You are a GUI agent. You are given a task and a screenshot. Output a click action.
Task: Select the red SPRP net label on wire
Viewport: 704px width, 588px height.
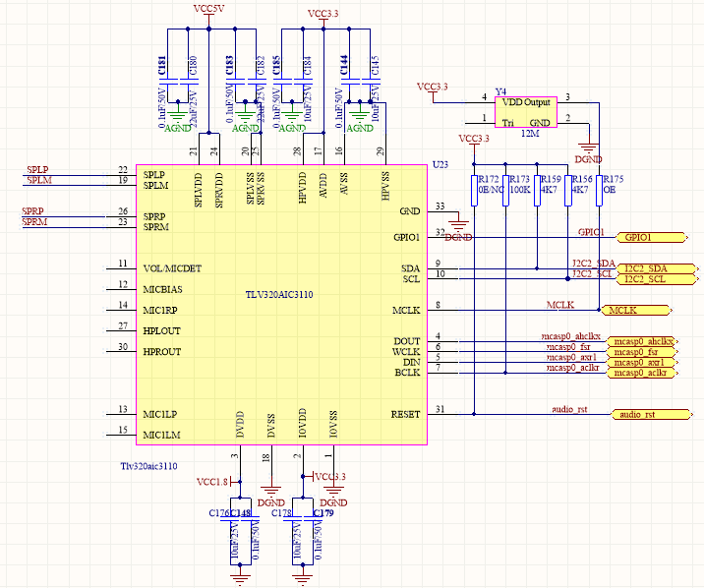click(32, 211)
